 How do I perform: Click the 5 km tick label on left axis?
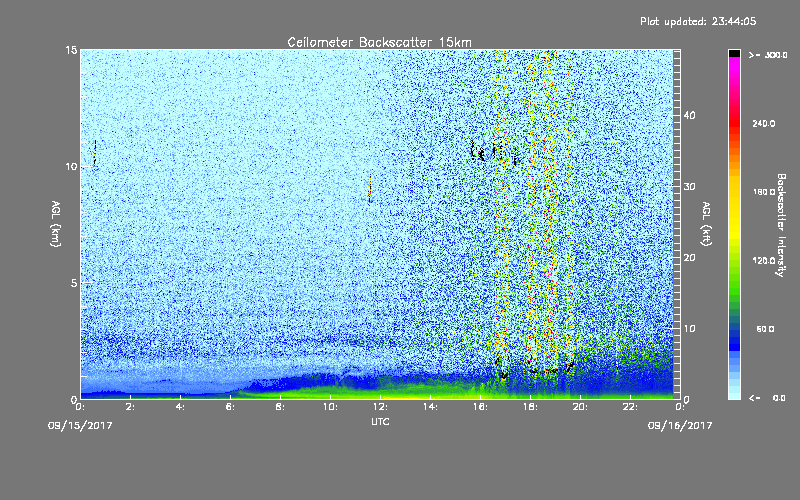[x=74, y=283]
